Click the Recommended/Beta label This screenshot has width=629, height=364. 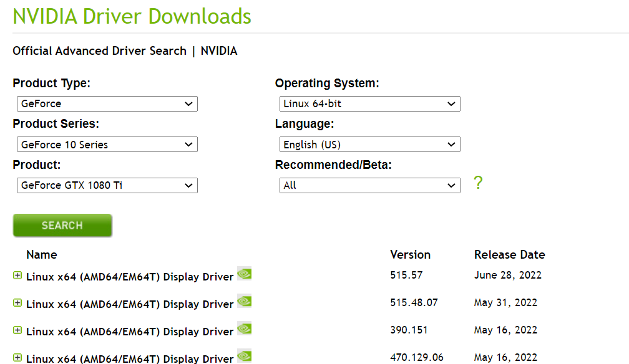point(333,165)
